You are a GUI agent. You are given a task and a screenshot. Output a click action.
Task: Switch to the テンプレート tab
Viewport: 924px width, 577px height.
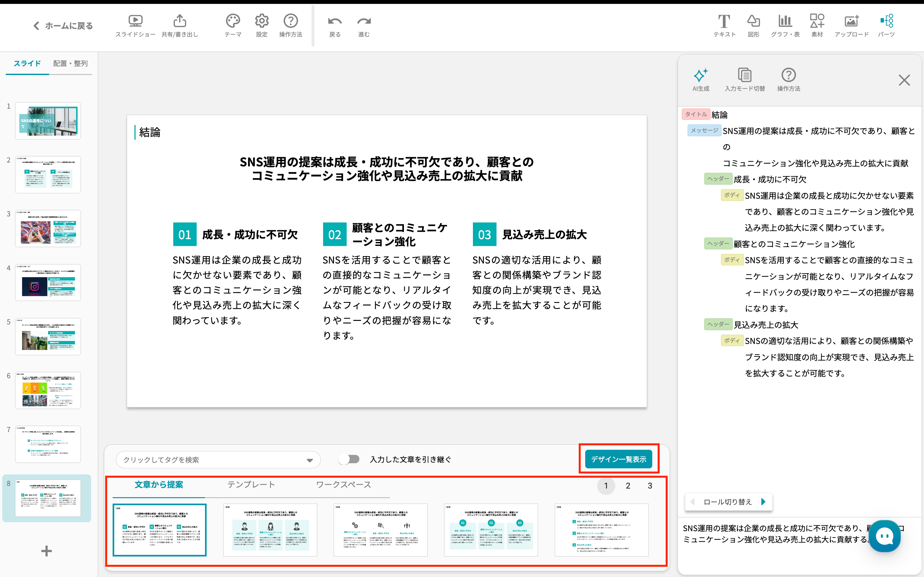point(251,485)
